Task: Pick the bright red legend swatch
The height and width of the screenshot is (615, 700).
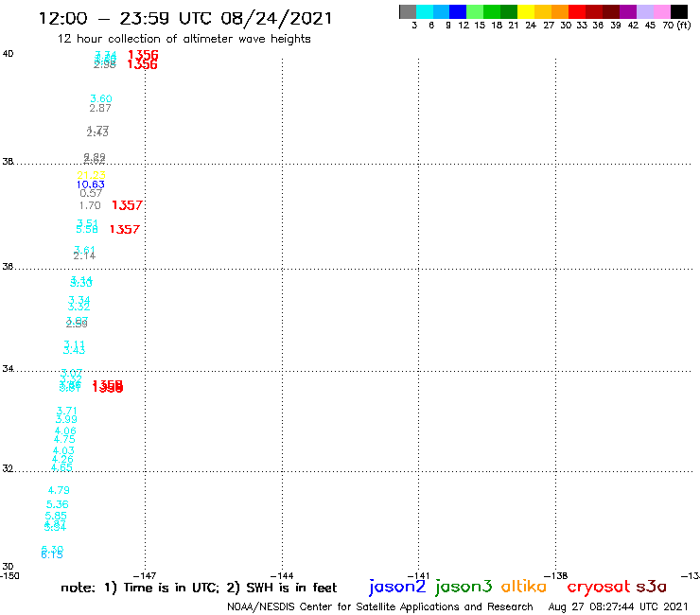Action: point(577,11)
